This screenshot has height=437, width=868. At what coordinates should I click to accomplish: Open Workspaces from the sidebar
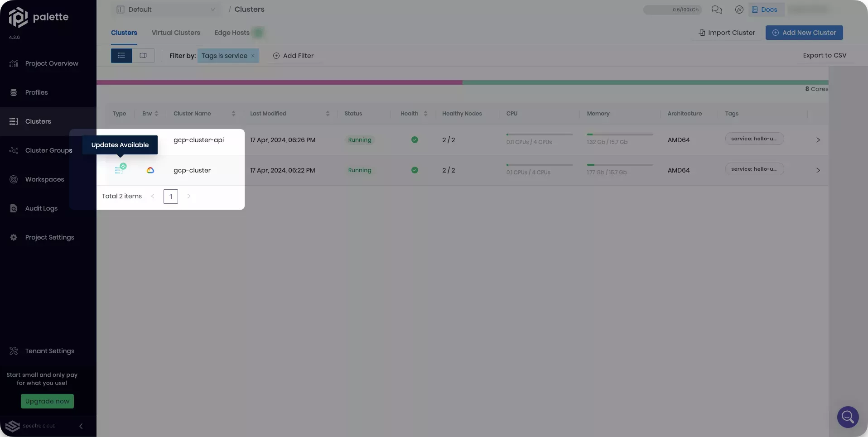point(44,179)
